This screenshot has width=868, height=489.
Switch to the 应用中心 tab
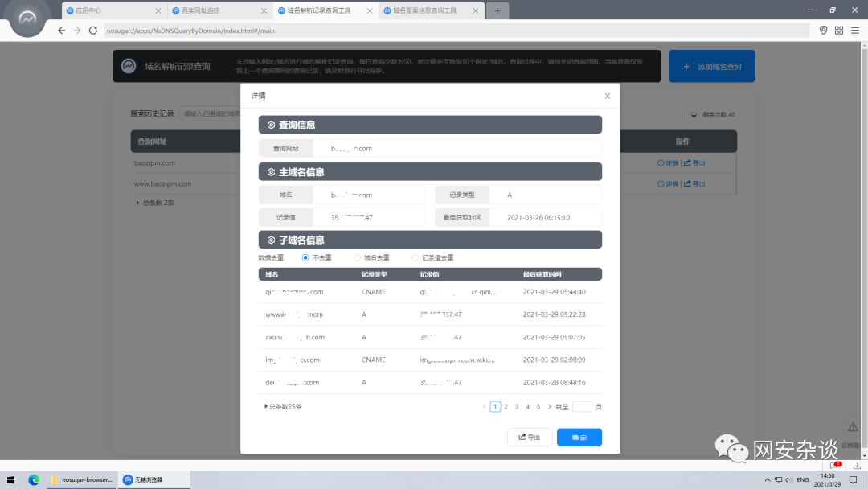114,10
